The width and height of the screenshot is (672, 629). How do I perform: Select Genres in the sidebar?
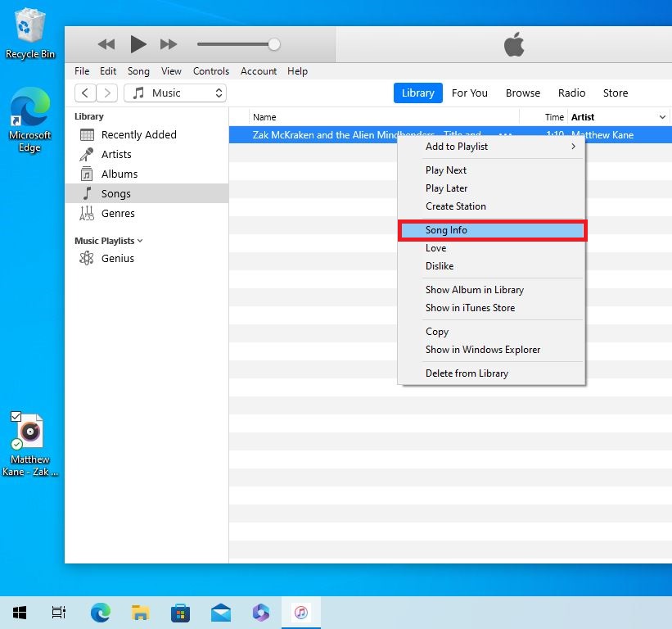147,213
